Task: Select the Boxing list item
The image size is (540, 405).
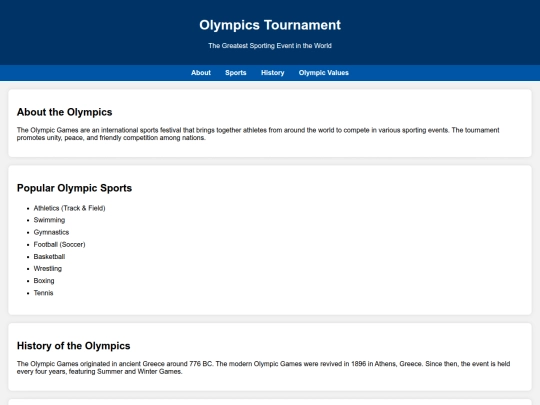Action: 44,281
